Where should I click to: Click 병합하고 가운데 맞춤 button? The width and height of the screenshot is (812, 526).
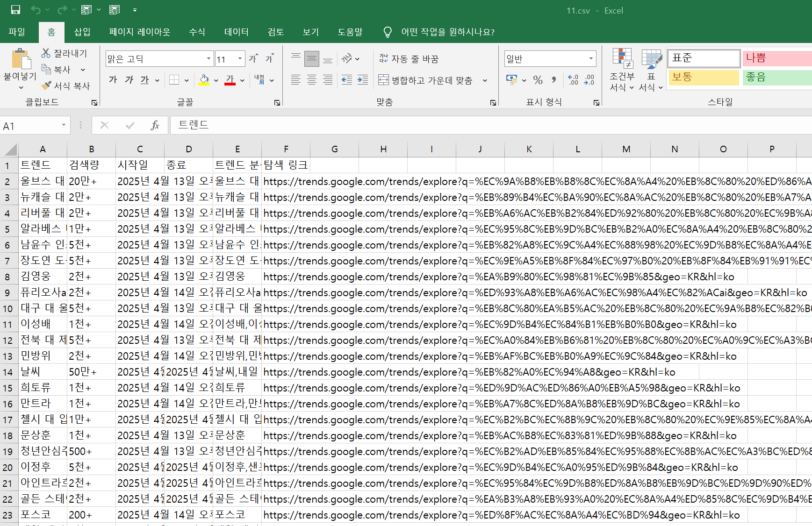(426, 80)
